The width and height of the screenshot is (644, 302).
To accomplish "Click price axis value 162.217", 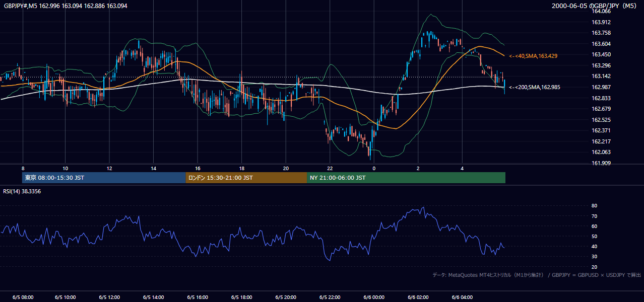I will tap(601, 141).
